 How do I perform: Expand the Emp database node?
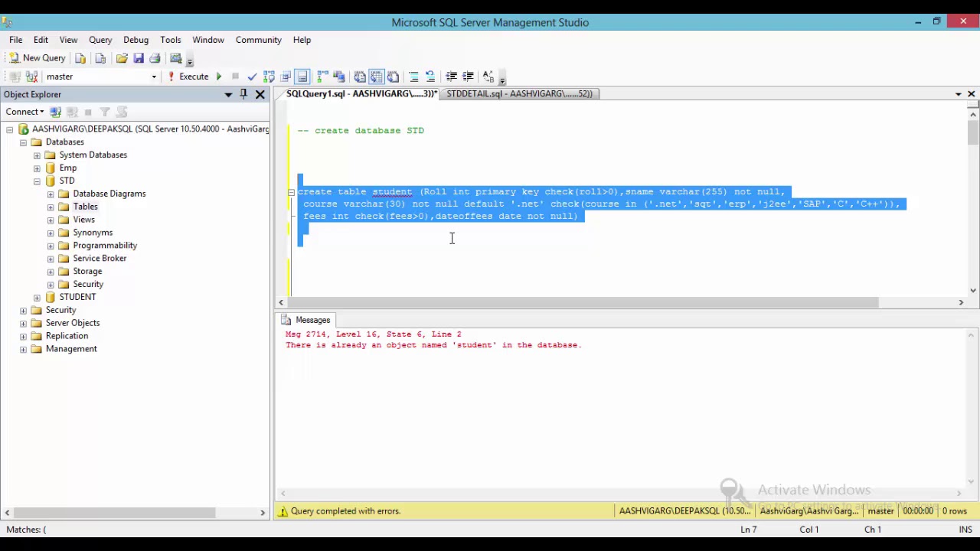(x=37, y=168)
